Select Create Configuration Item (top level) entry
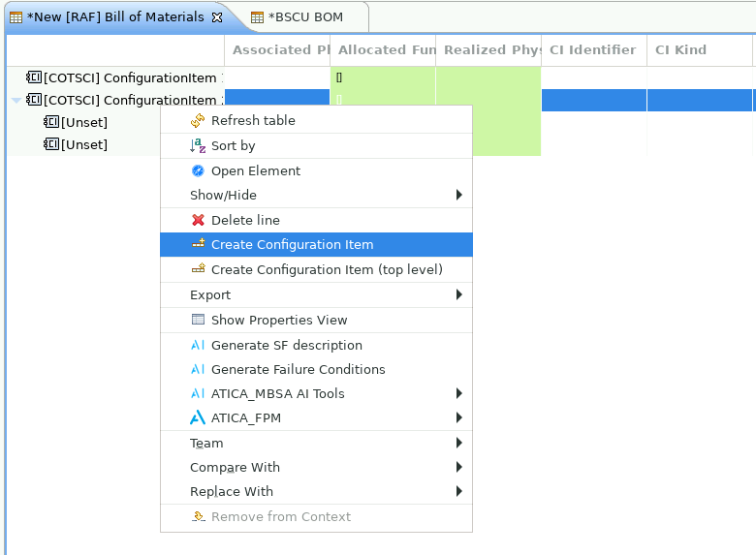The image size is (756, 555). [316, 269]
